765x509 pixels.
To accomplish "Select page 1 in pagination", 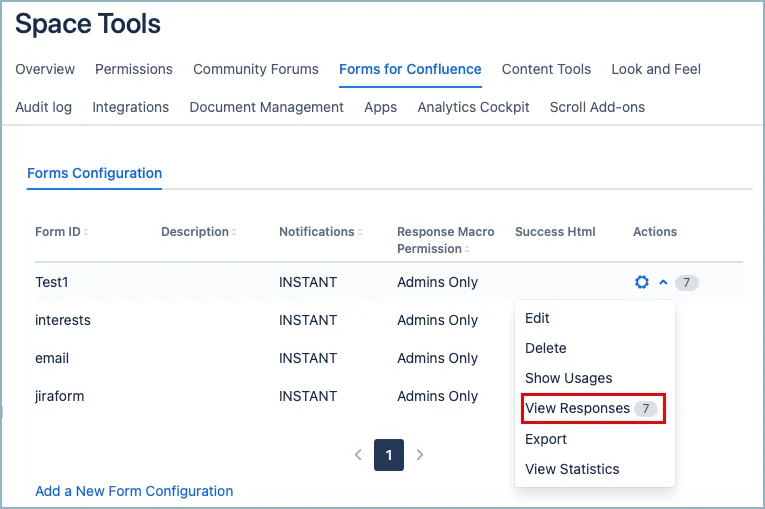I will click(389, 455).
